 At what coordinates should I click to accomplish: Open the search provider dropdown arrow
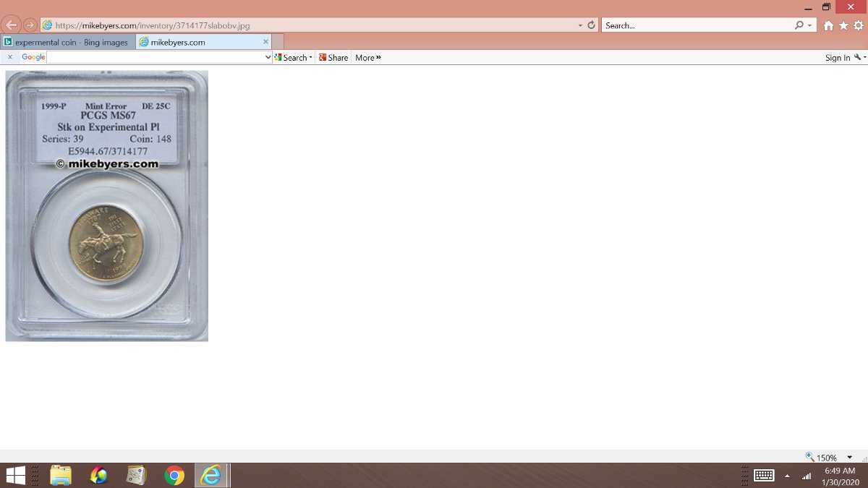(809, 25)
